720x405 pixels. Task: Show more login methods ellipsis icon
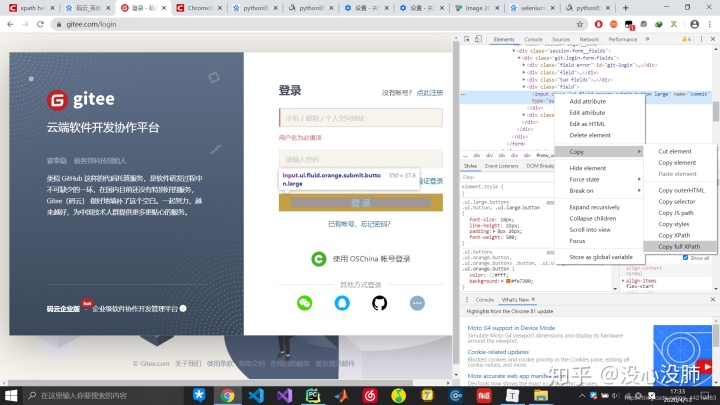tap(417, 303)
